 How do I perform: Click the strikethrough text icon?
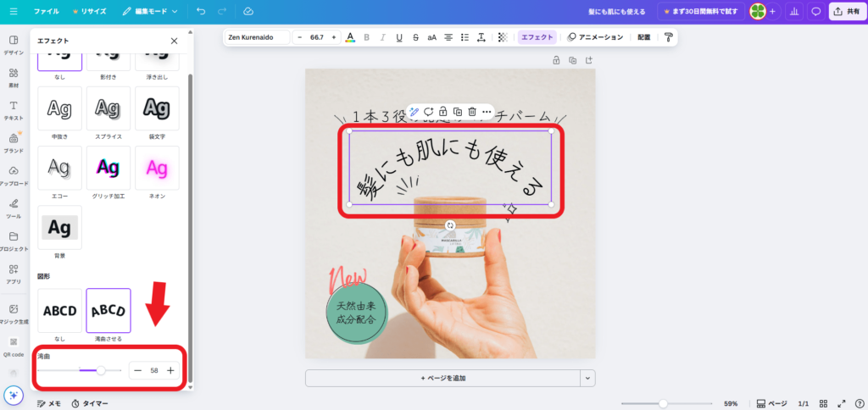(415, 37)
